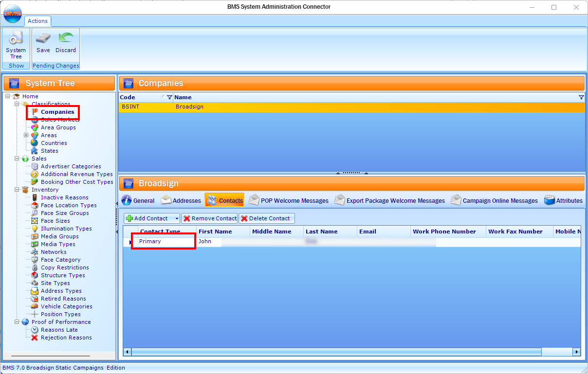Open the POP Welcome Messages tab
588x374 pixels.
tap(289, 200)
